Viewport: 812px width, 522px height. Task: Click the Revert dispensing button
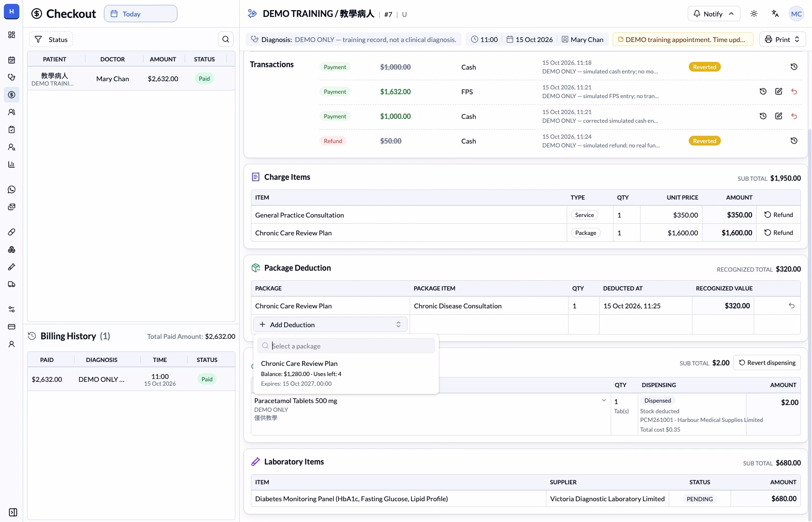[x=767, y=362]
